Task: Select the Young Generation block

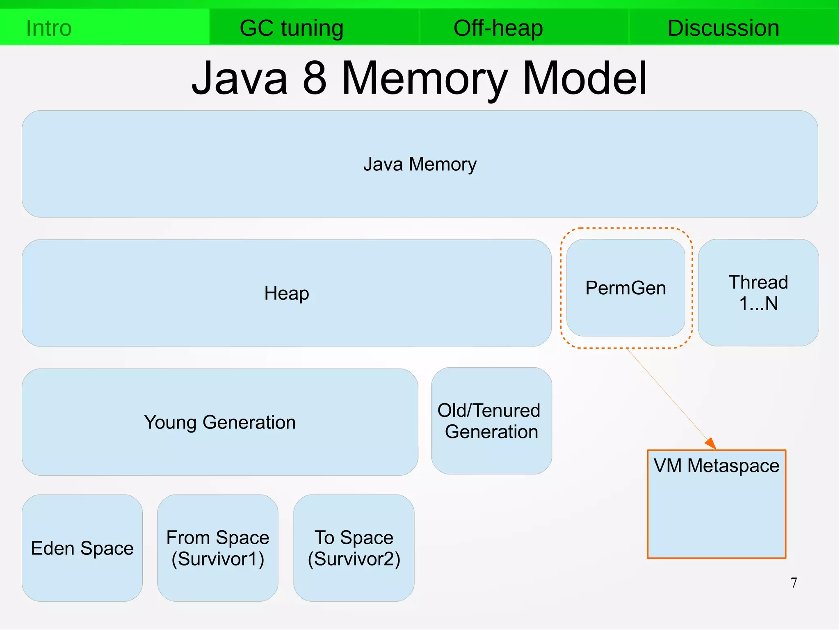Action: point(220,422)
